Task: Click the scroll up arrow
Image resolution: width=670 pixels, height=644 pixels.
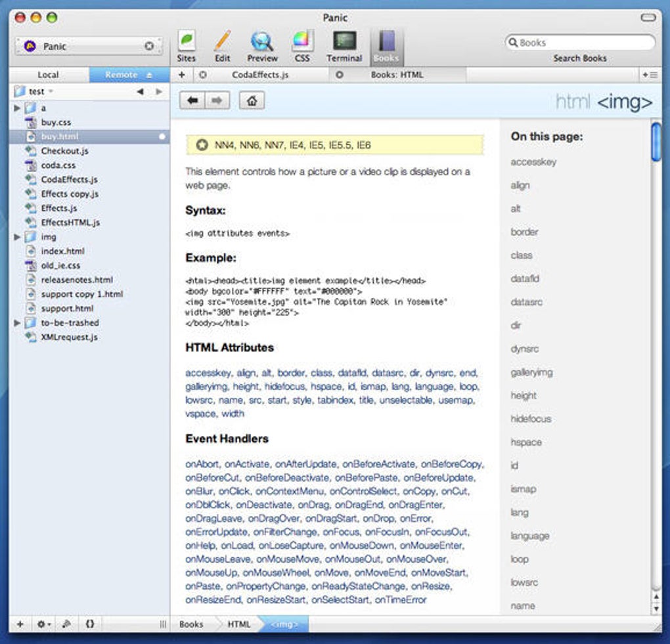Action: click(656, 596)
